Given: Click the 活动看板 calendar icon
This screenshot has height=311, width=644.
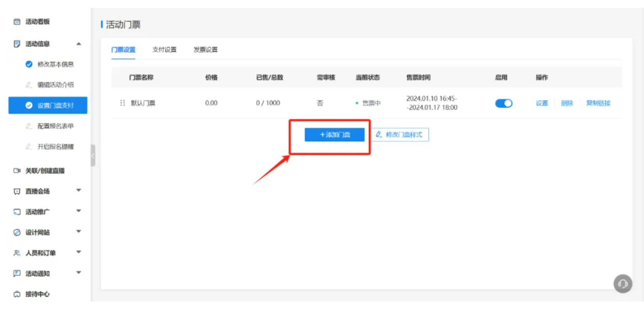Looking at the screenshot, I should click(x=17, y=22).
